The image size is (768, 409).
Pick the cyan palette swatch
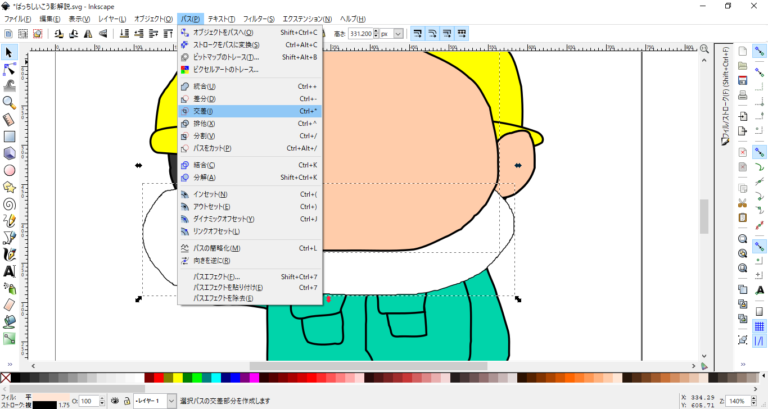pyautogui.click(x=216, y=378)
